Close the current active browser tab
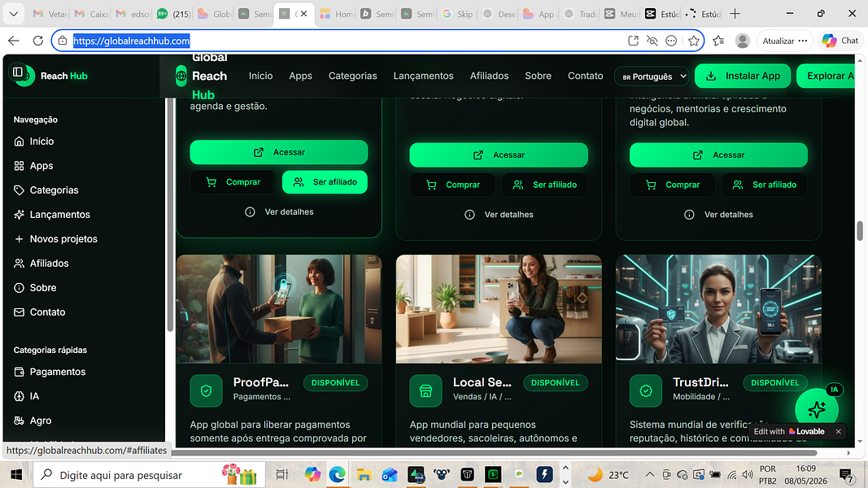868x488 pixels. pyautogui.click(x=304, y=14)
